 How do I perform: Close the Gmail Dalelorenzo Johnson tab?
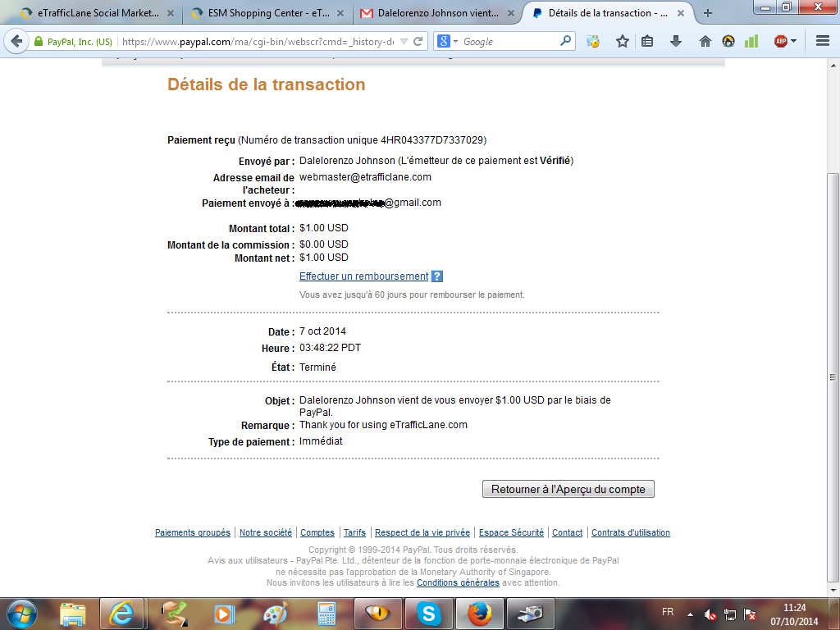coord(510,13)
